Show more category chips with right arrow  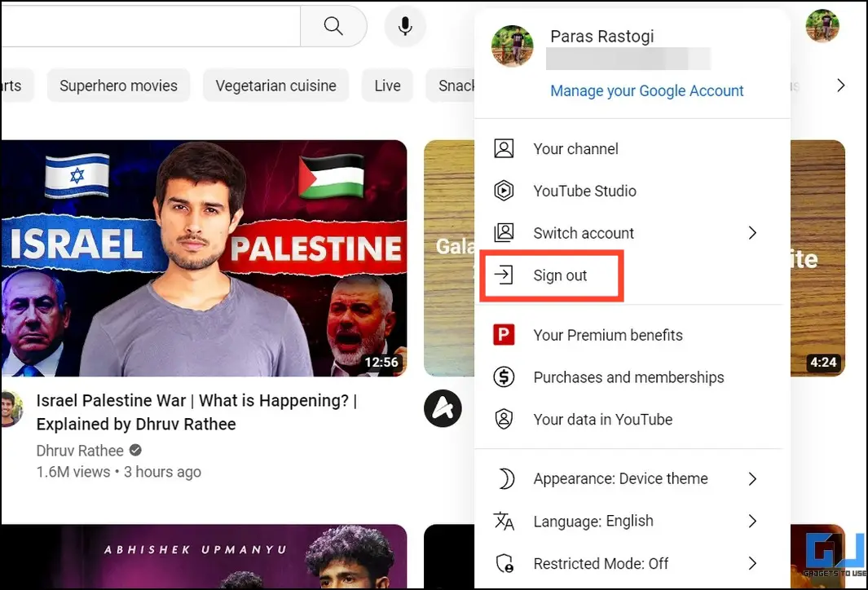[x=841, y=86]
